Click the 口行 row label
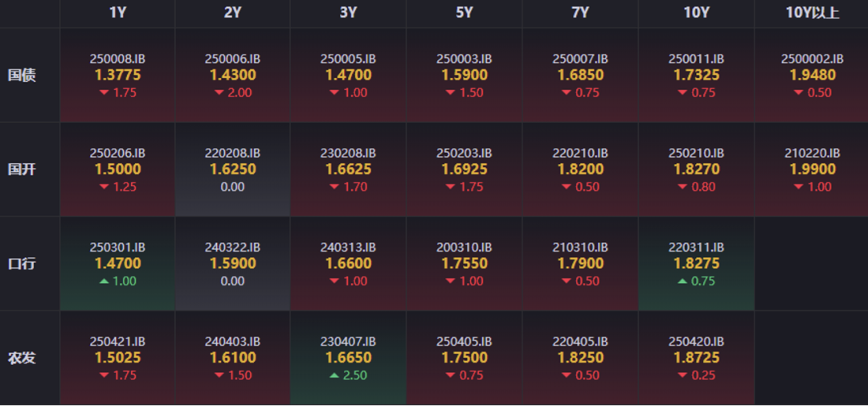This screenshot has height=406, width=868. (x=22, y=264)
